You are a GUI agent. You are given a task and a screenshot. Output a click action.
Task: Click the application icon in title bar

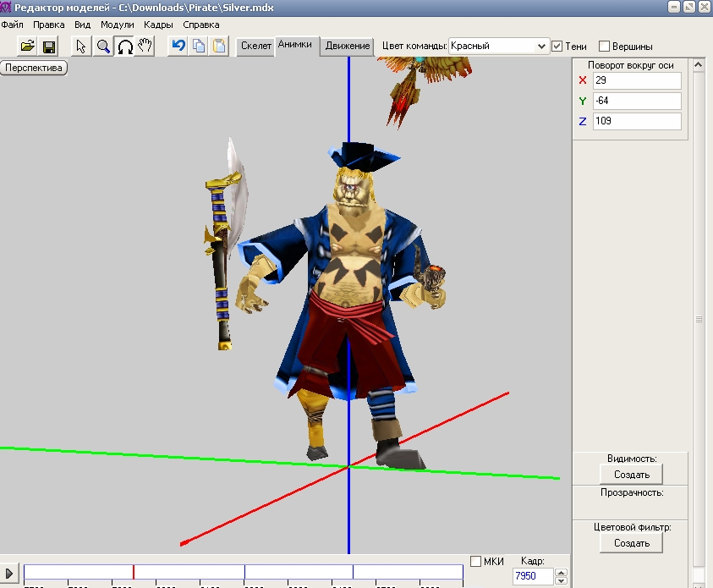click(5, 8)
